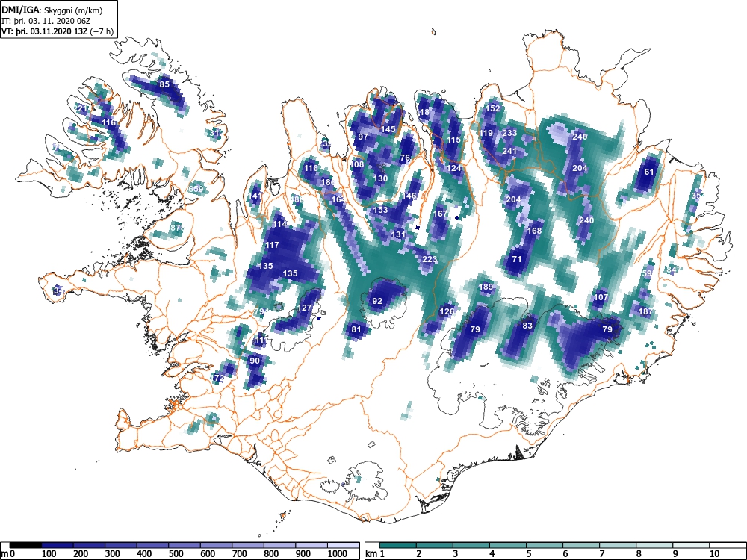Click the map value 241
Screen dimensions: 747x560
pyautogui.click(x=509, y=151)
